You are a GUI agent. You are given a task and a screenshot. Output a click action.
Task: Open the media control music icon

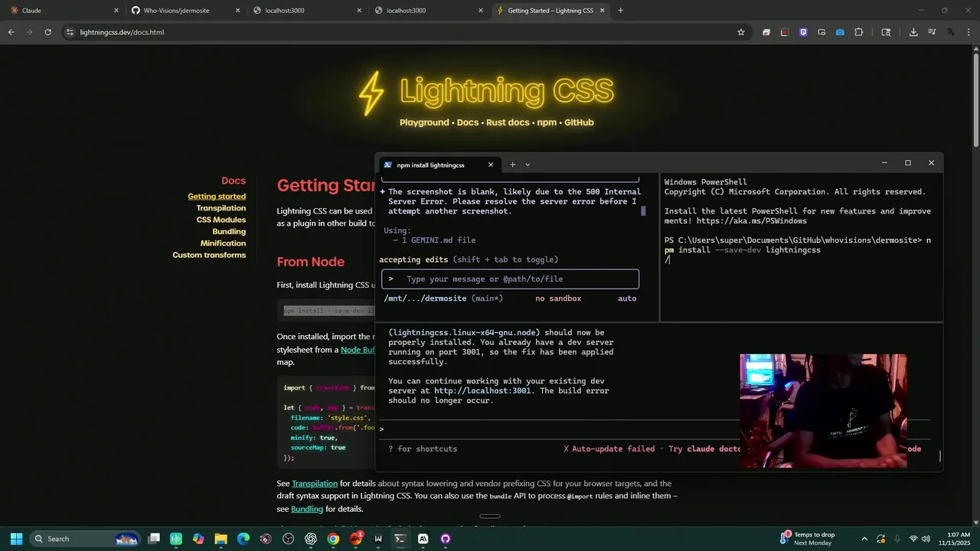(x=932, y=32)
